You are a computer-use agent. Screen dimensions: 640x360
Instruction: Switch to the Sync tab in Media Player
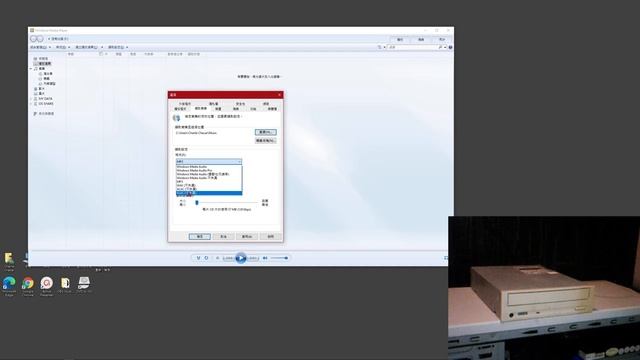tap(442, 40)
